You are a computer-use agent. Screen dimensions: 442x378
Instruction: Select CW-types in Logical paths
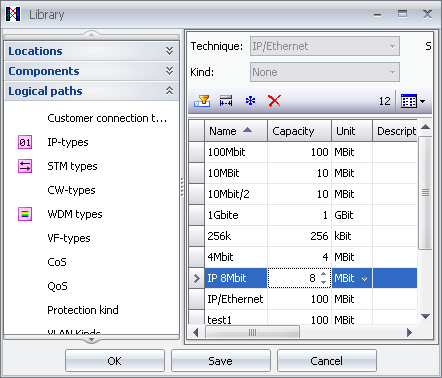click(71, 190)
